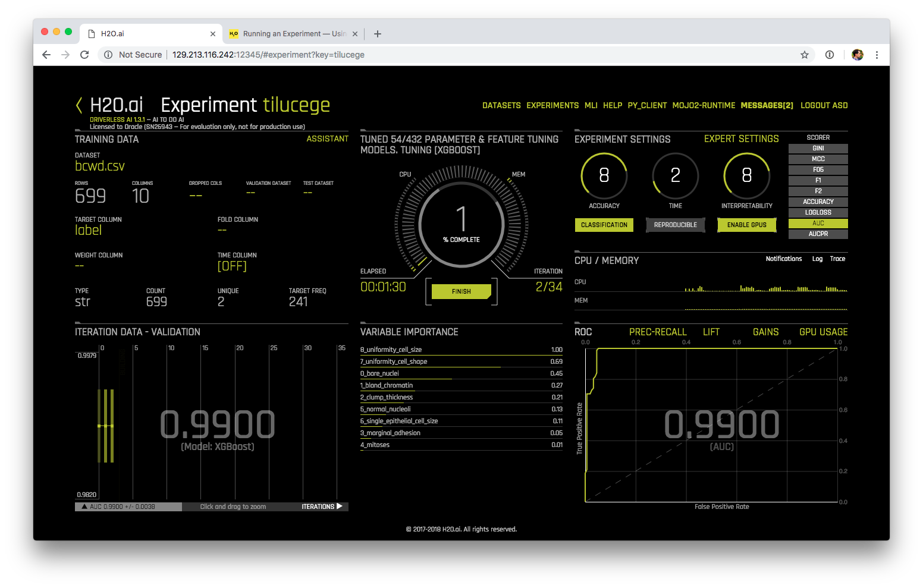
Task: Open PY_CLIENT menu item
Action: coord(647,105)
